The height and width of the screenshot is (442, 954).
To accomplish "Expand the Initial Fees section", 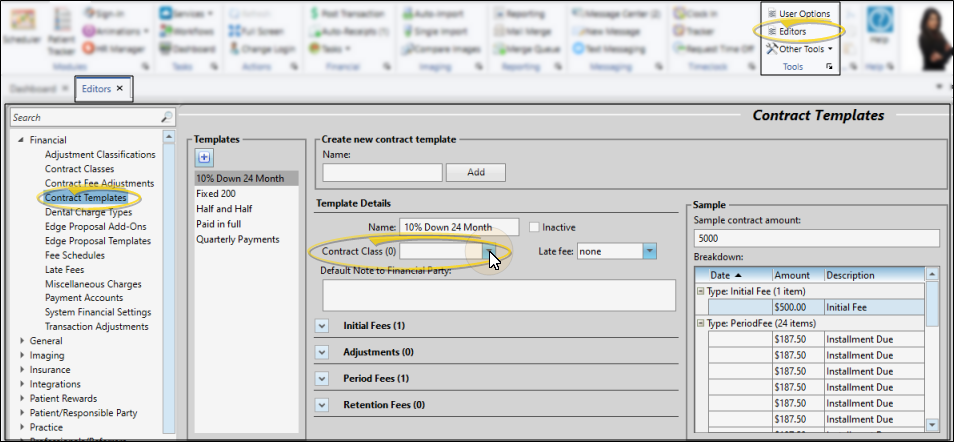I will coord(322,326).
